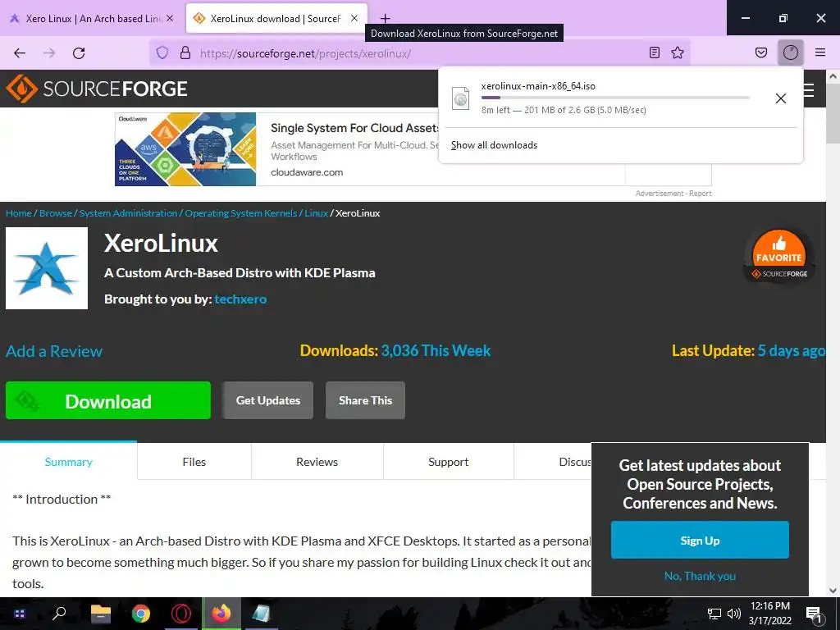Open the volume speaker tray icon
Image resolution: width=840 pixels, height=630 pixels.
pyautogui.click(x=734, y=614)
